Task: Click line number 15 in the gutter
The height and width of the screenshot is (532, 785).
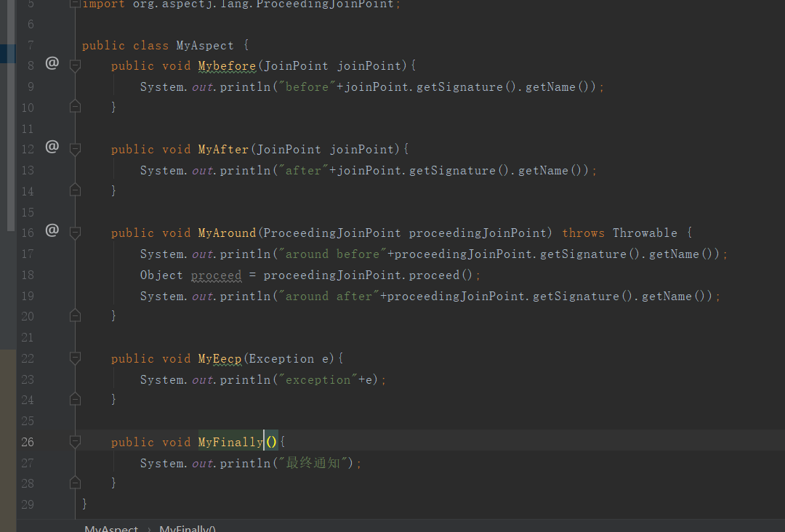Action: (x=28, y=213)
